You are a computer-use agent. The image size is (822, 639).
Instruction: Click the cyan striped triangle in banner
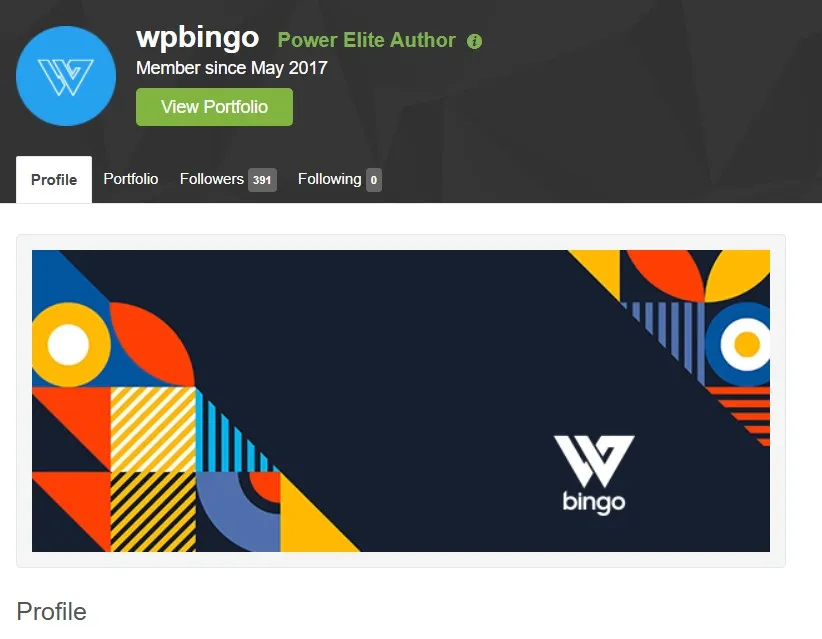(231, 435)
